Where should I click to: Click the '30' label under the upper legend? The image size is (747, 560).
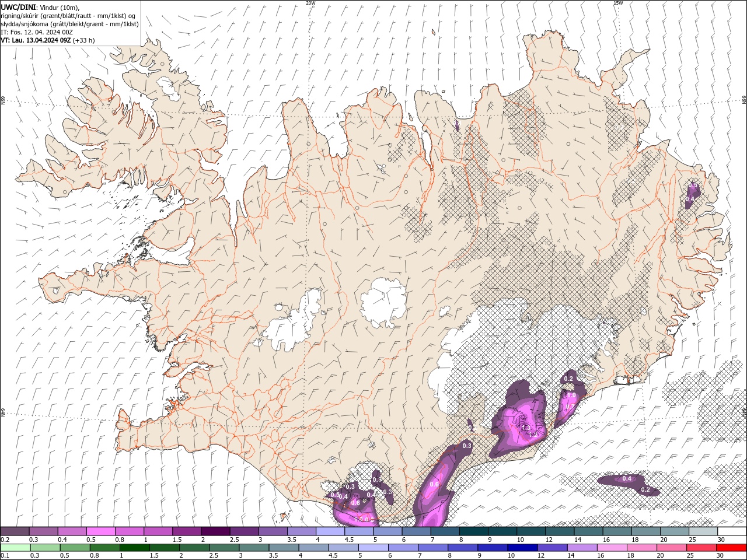pyautogui.click(x=721, y=540)
